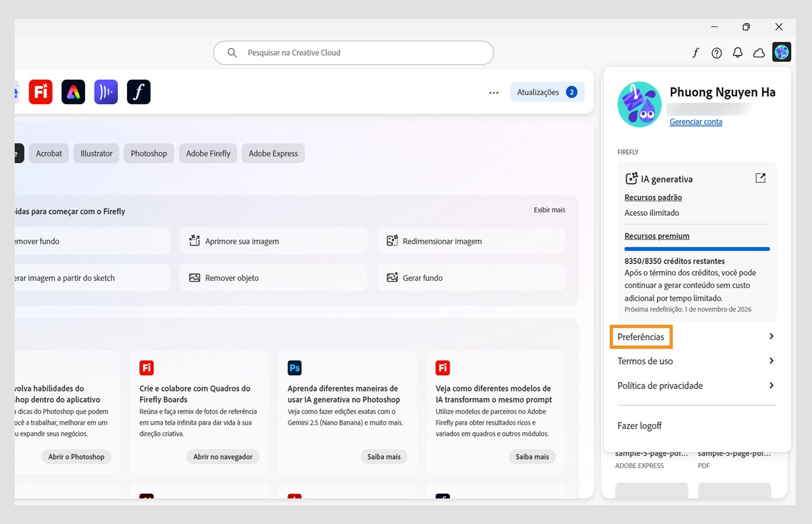Screen dimensions: 812x524
Task: Click Redimensionar imagem icon
Action: tap(392, 240)
